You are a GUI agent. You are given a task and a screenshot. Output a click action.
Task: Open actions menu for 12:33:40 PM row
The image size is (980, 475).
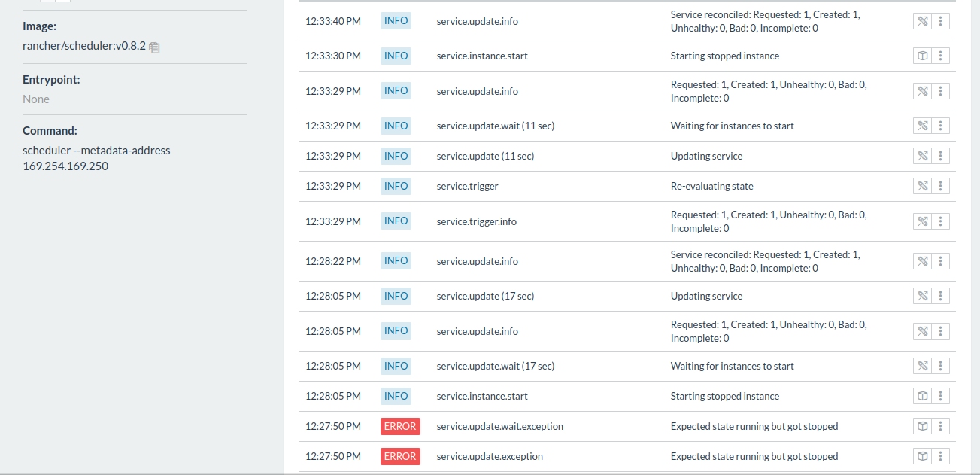940,21
